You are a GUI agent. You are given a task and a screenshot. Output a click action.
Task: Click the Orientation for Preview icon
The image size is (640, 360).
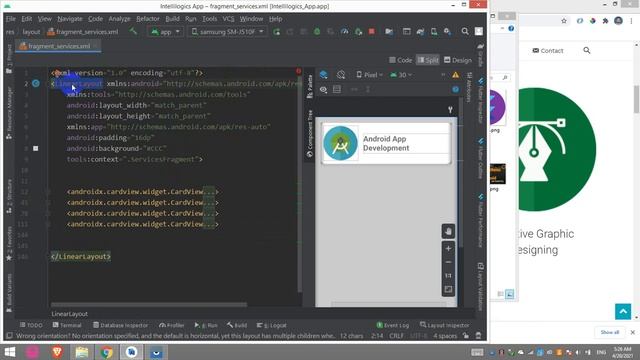tap(341, 75)
